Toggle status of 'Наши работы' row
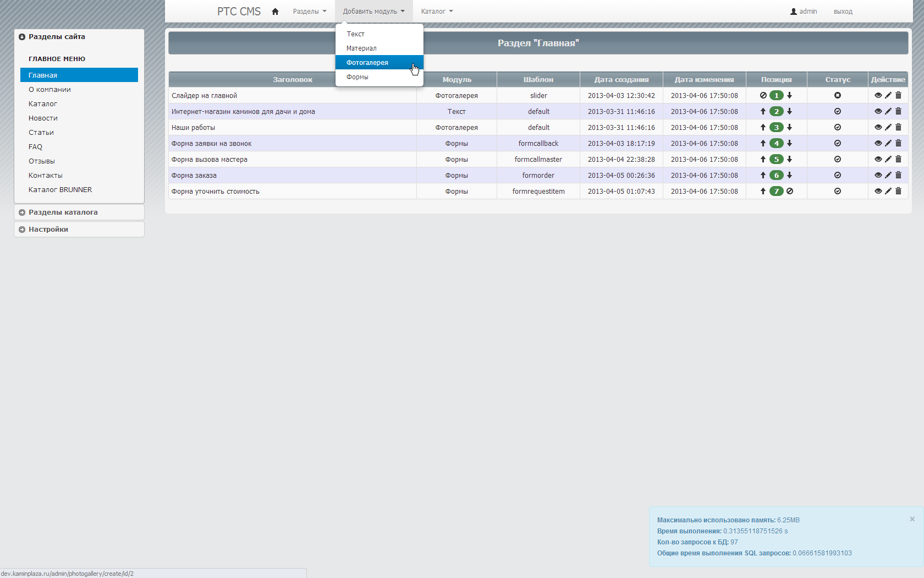Viewport: 924px width, 578px height. point(838,127)
